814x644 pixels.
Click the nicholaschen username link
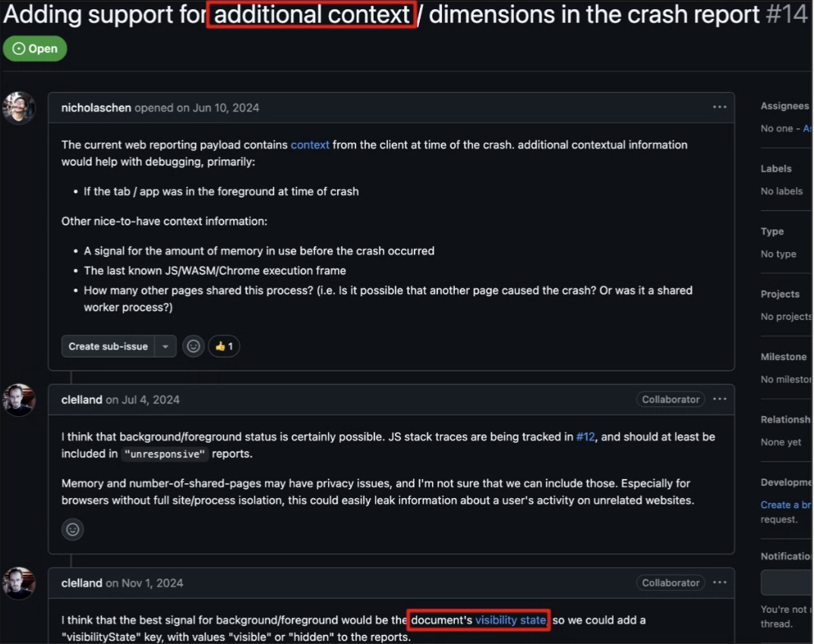[x=96, y=108]
